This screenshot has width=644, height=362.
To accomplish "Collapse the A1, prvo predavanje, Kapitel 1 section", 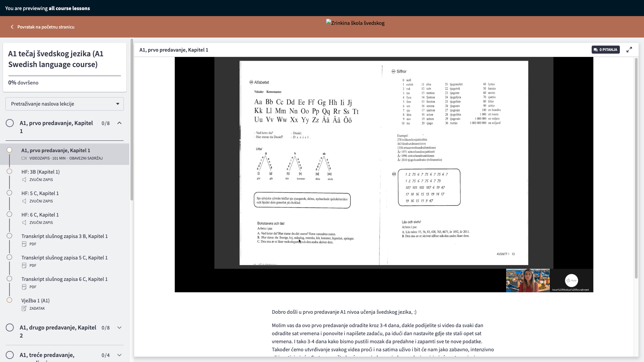I will (x=119, y=123).
